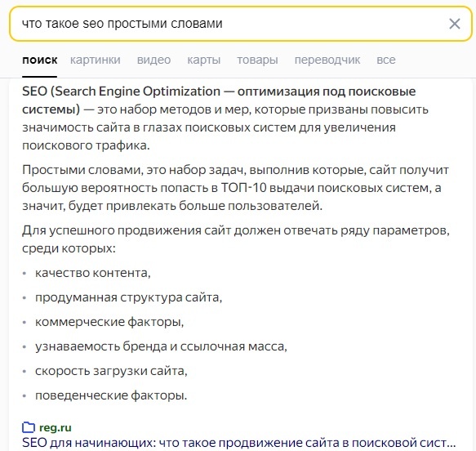The image size is (476, 451).
Task: Click the folder icon next to reg.ru
Action: [29, 427]
